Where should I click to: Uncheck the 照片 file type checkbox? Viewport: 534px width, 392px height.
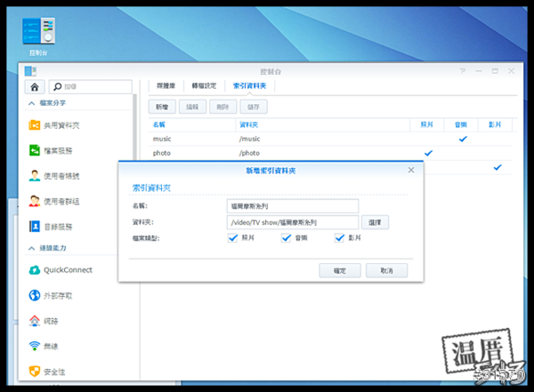point(233,237)
